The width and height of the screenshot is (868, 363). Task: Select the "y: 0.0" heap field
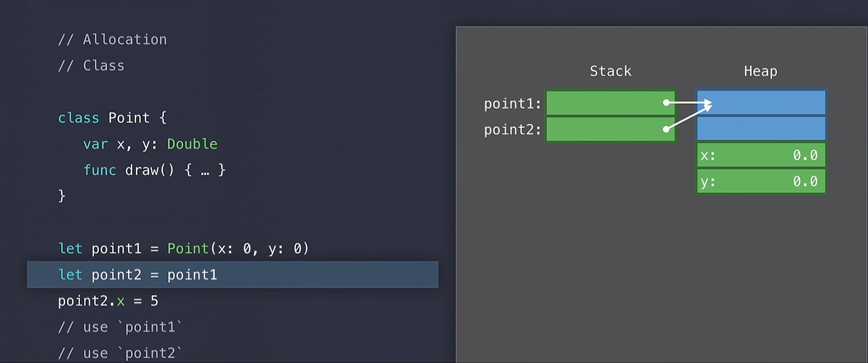pos(761,181)
